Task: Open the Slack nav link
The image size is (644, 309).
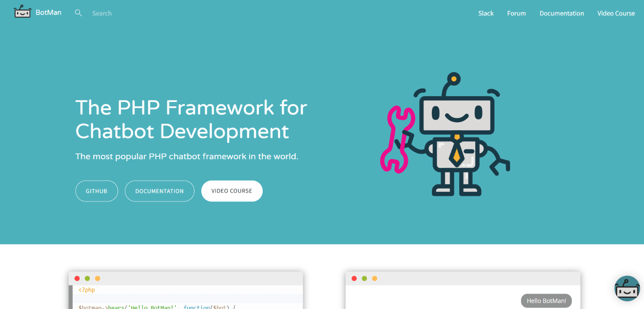Action: click(486, 13)
